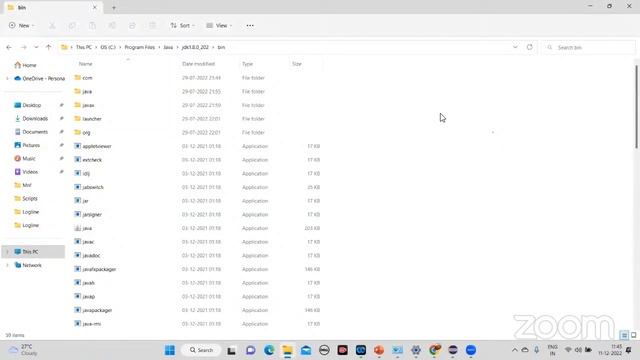Go forward with the Forward arrow

24,47
